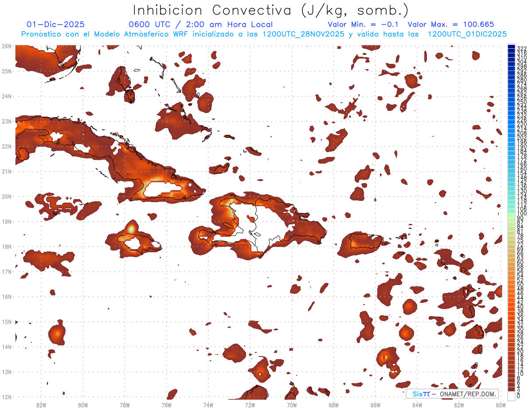Click the darkest blue swatch labeled 322

coord(512,47)
